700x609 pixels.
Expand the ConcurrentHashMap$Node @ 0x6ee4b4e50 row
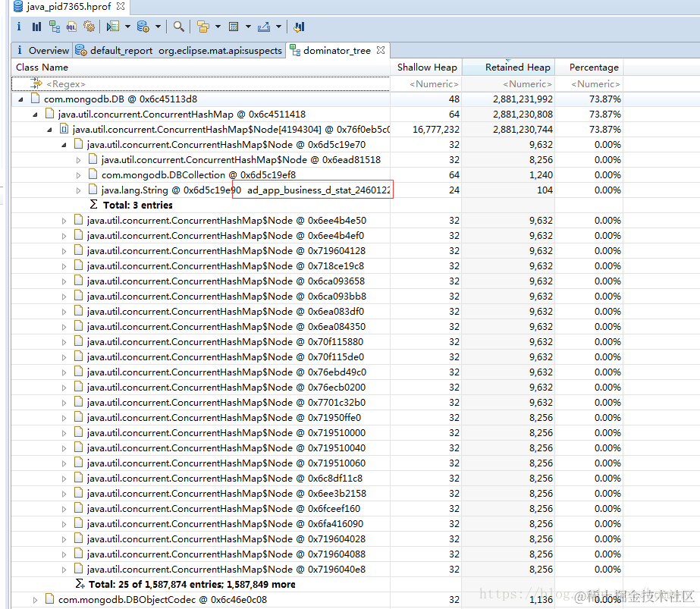click(64, 221)
